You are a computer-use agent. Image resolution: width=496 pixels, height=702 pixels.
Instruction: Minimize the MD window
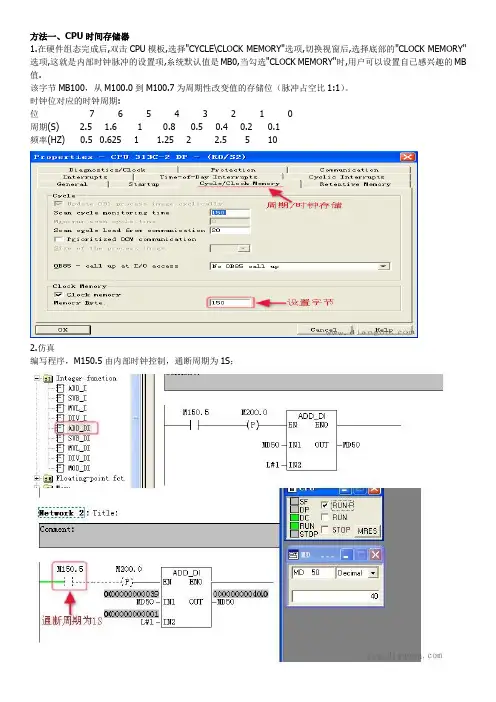coord(346,555)
